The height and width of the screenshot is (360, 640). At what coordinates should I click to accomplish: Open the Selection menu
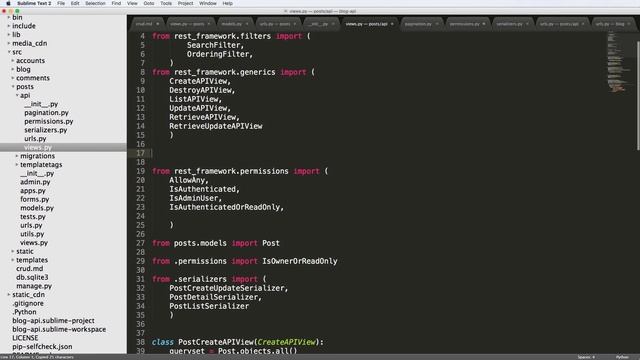95,3
